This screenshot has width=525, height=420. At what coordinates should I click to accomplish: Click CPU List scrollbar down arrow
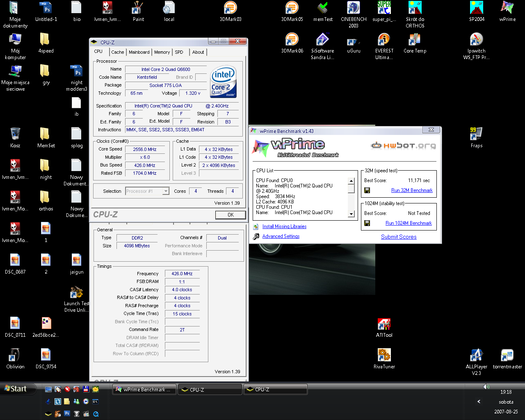coord(351,214)
